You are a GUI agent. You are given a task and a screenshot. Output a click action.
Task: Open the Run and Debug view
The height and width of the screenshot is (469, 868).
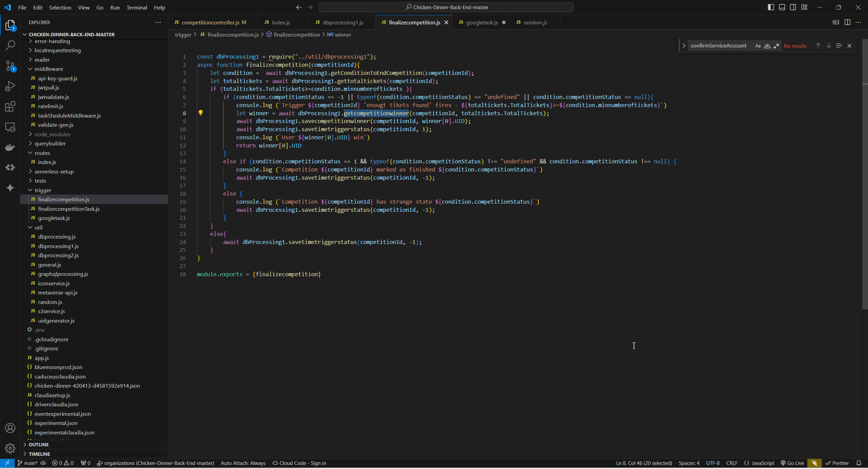(10, 86)
